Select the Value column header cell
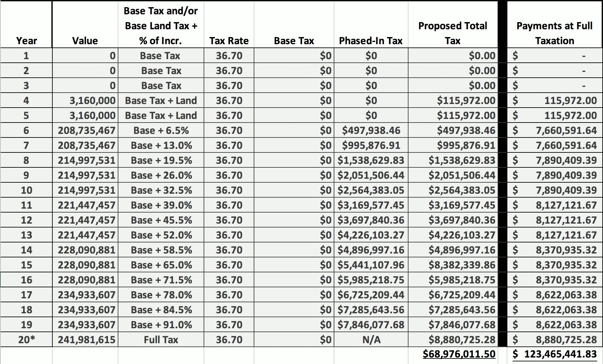 (x=85, y=41)
